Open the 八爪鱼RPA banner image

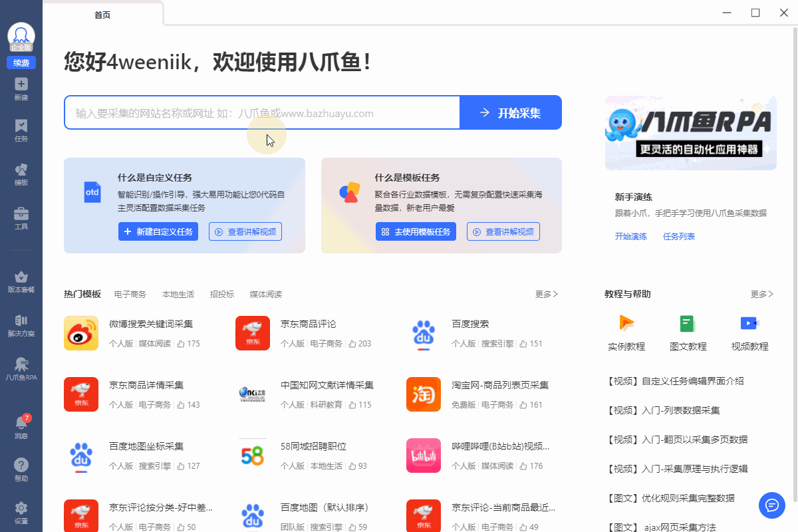coord(690,133)
